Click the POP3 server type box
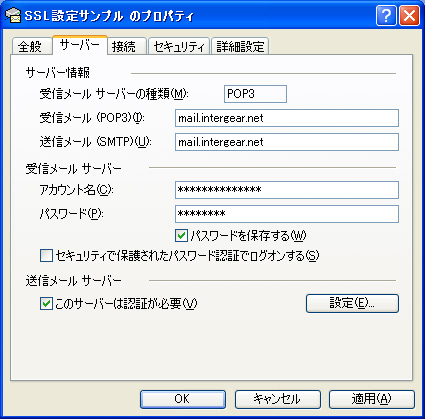Image resolution: width=425 pixels, height=419 pixels. pos(255,94)
